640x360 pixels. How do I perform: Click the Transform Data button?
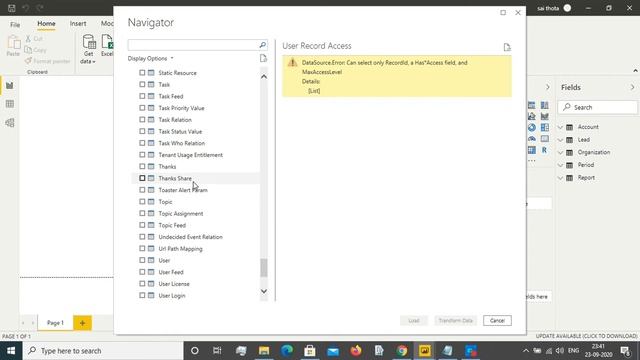tap(456, 320)
